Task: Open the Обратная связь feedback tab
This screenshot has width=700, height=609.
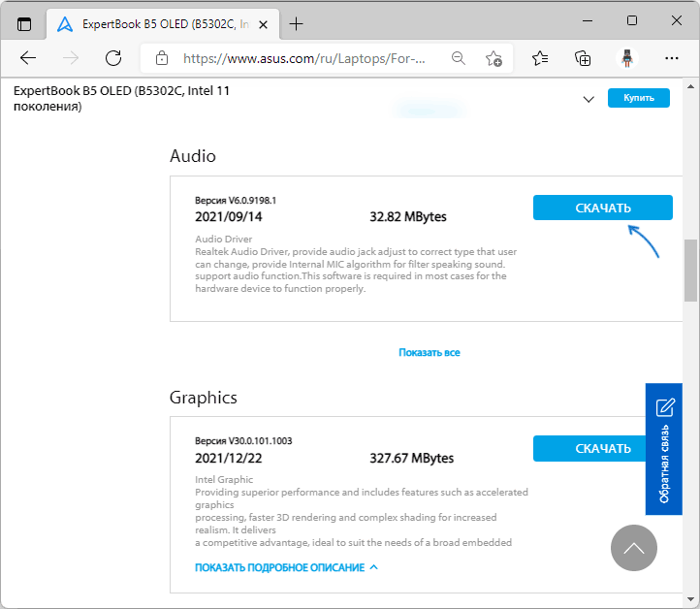Action: (664, 449)
